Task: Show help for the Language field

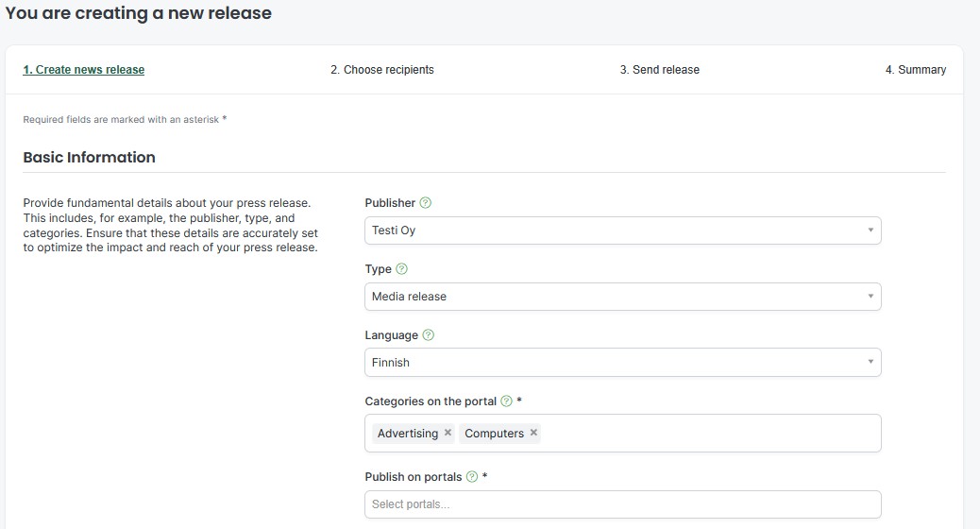Action: tap(428, 335)
